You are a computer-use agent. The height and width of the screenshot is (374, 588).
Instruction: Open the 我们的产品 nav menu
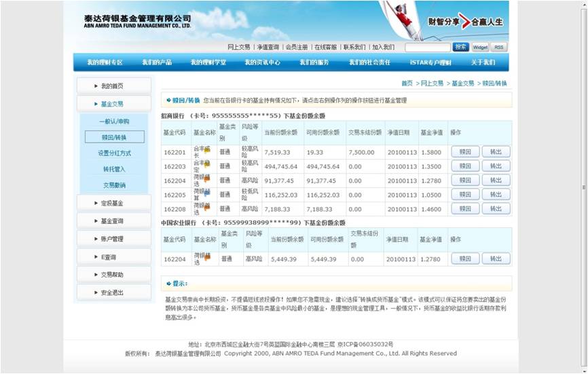point(157,62)
